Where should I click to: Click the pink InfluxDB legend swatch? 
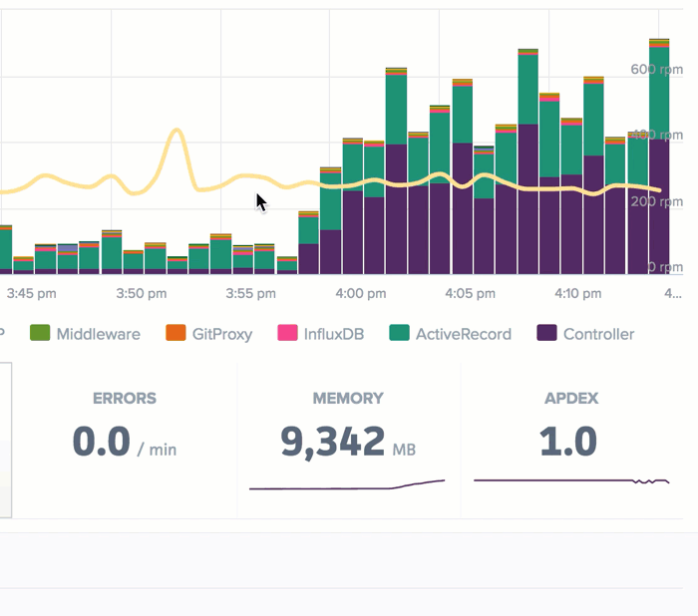[x=287, y=333]
